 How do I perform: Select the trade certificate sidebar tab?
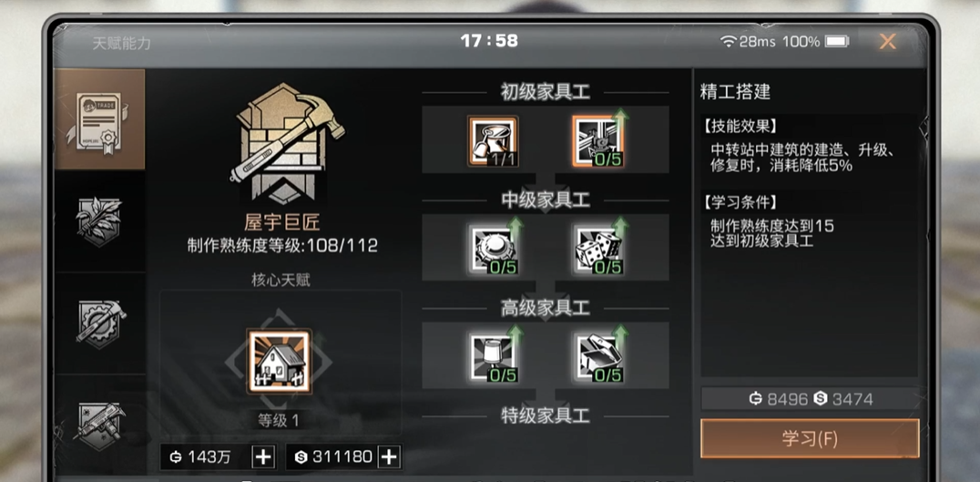(x=98, y=119)
